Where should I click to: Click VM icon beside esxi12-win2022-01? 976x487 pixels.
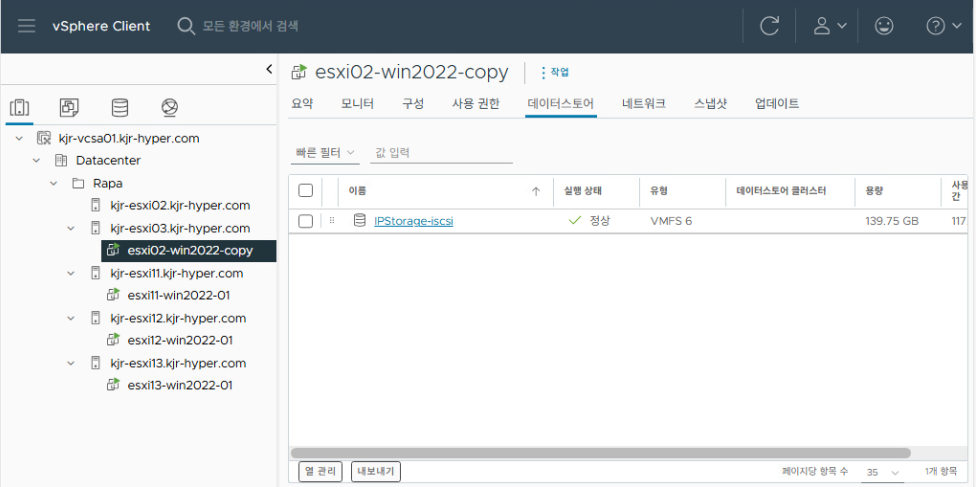coord(113,340)
